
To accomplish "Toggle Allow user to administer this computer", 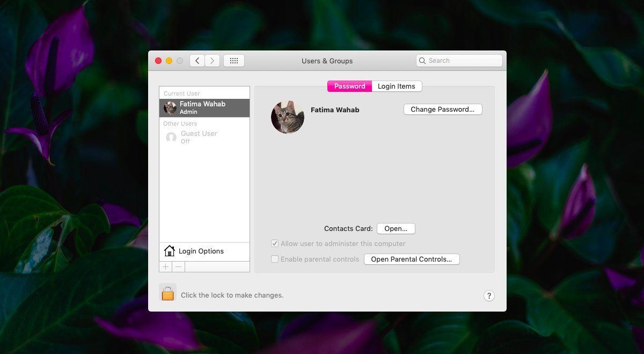I will [x=275, y=243].
